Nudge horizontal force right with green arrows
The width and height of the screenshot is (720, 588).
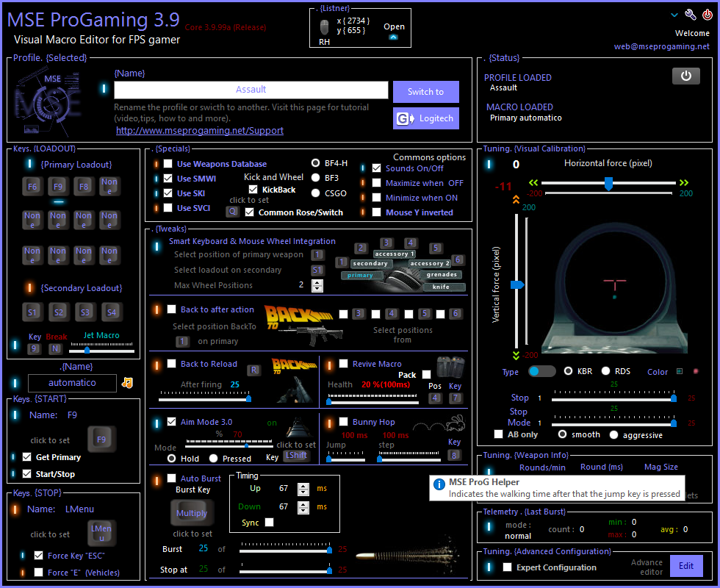pos(684,182)
